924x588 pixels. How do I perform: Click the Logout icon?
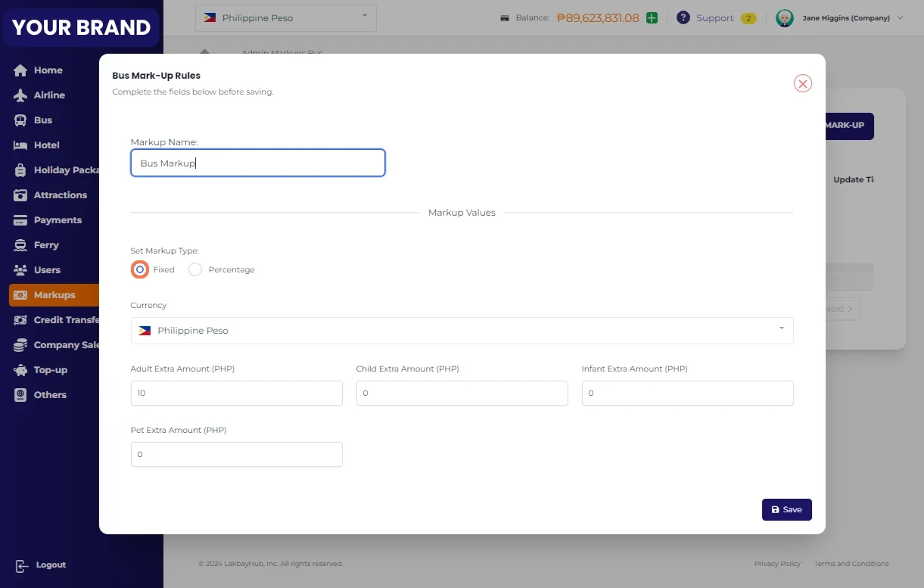(x=22, y=565)
